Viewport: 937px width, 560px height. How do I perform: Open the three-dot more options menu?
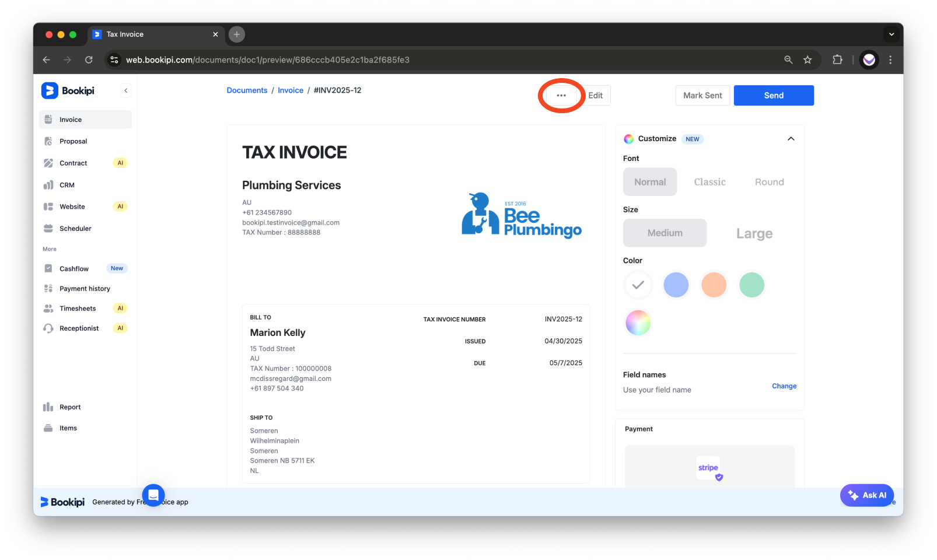[x=561, y=95]
